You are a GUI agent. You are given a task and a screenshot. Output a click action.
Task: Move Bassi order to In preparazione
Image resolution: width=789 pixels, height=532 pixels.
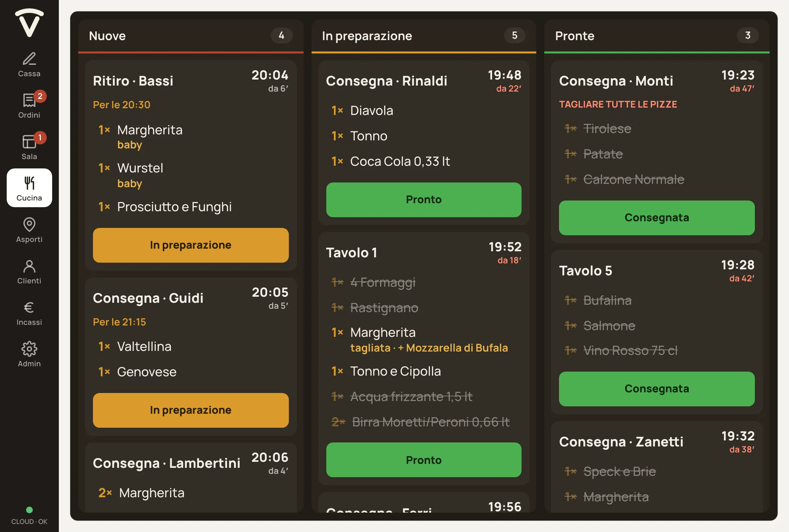pos(191,245)
